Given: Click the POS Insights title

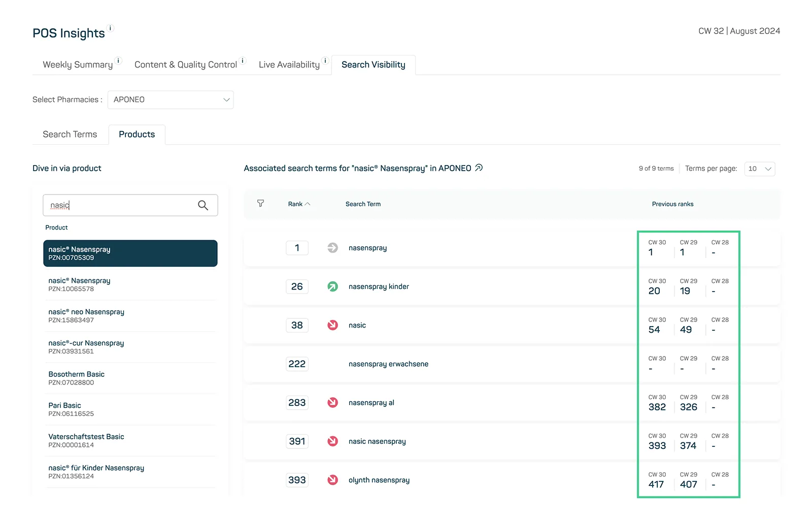Looking at the screenshot, I should coord(69,33).
